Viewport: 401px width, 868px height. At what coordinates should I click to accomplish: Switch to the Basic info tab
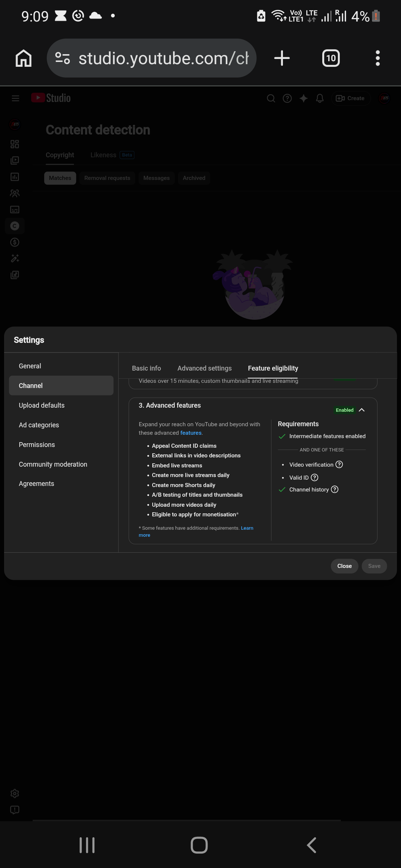tap(146, 368)
